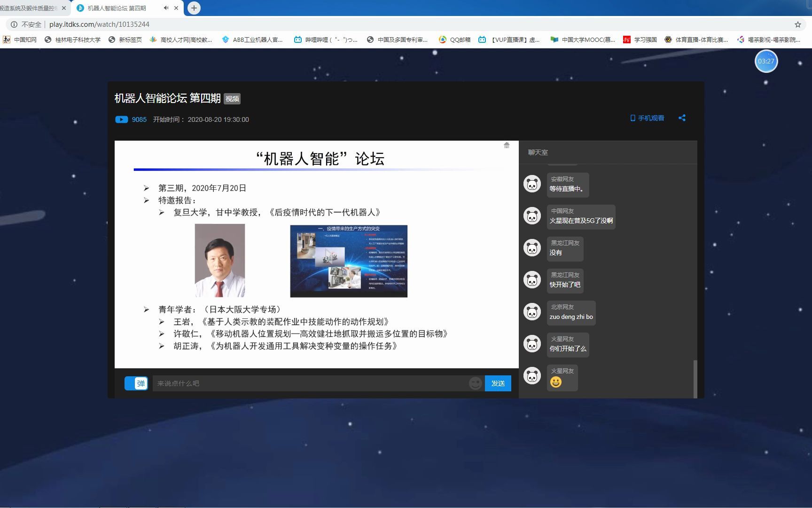Click the share icon next to 手机观看
This screenshot has height=508, width=812.
682,118
